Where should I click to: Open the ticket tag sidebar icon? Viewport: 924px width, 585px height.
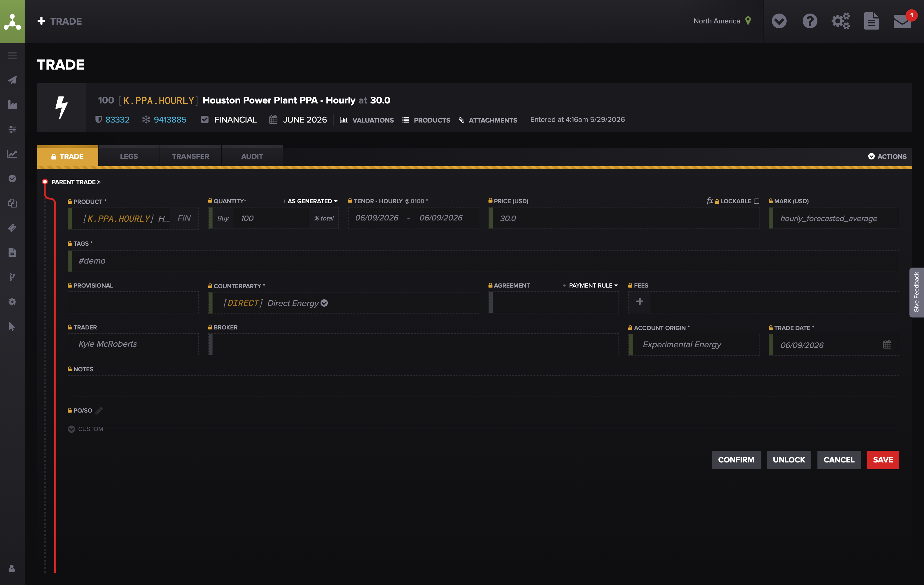point(12,228)
